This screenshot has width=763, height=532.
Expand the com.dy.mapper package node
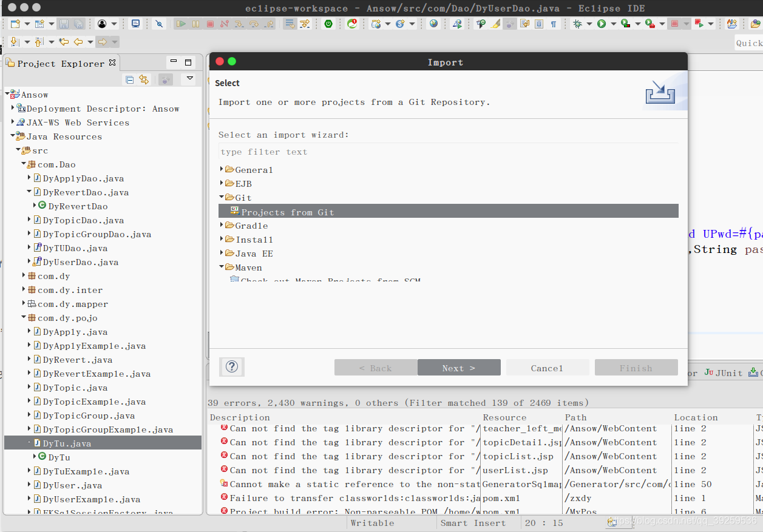coord(24,304)
